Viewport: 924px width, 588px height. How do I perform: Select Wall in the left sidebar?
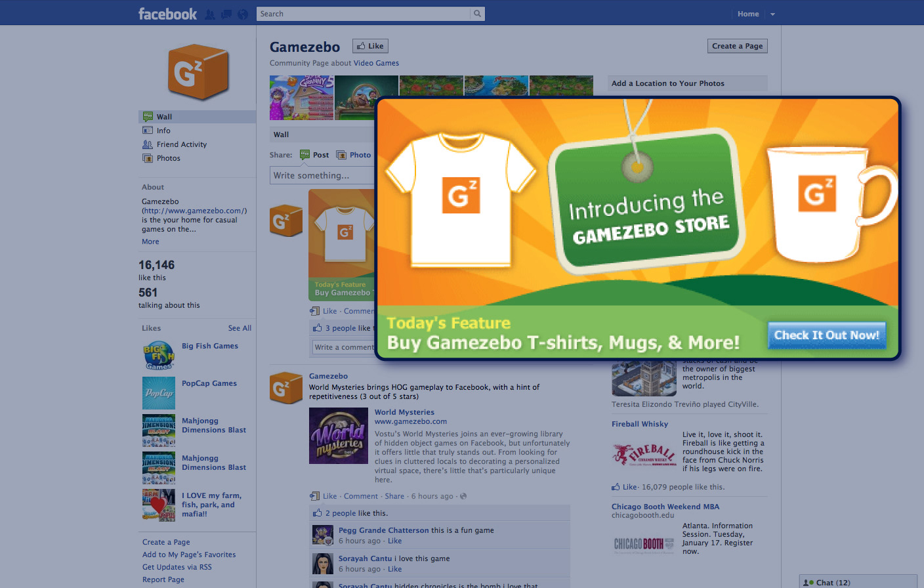pos(198,117)
